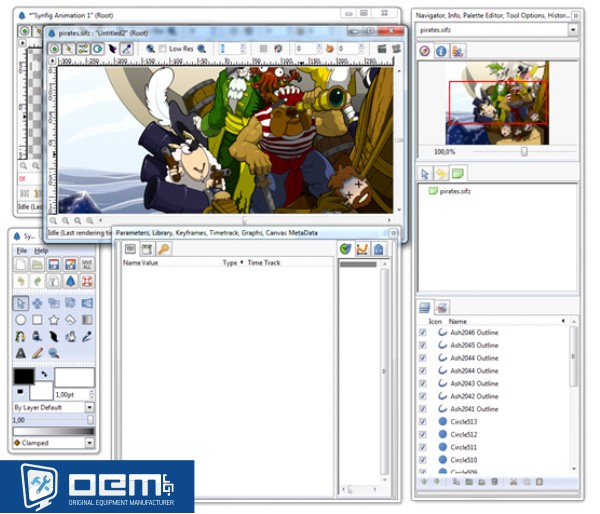Switch to the Navigator tab
This screenshot has width=600, height=514.
pyautogui.click(x=425, y=51)
